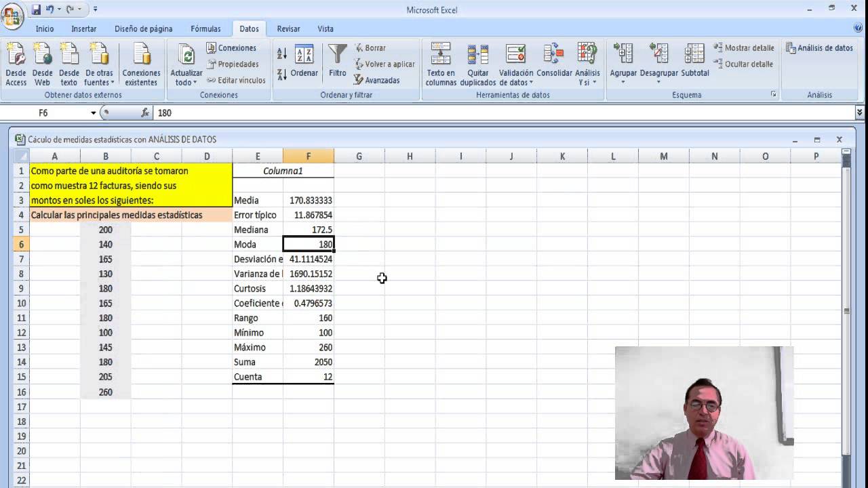Select column F header
The width and height of the screenshot is (868, 488).
point(309,156)
